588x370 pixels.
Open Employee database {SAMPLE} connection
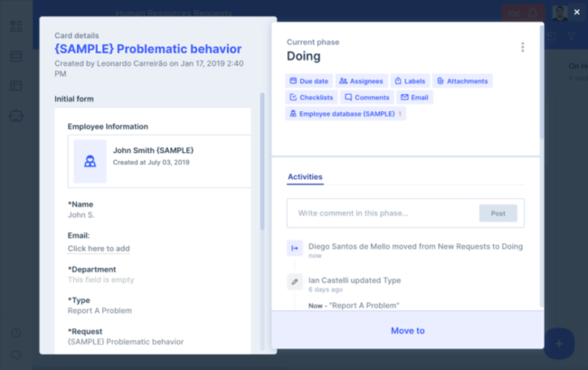click(x=346, y=113)
